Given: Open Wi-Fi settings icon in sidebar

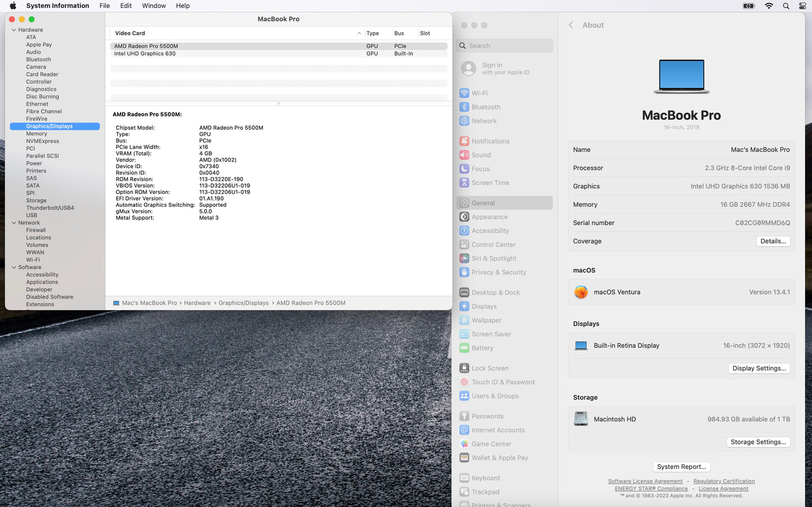Looking at the screenshot, I should click(464, 93).
